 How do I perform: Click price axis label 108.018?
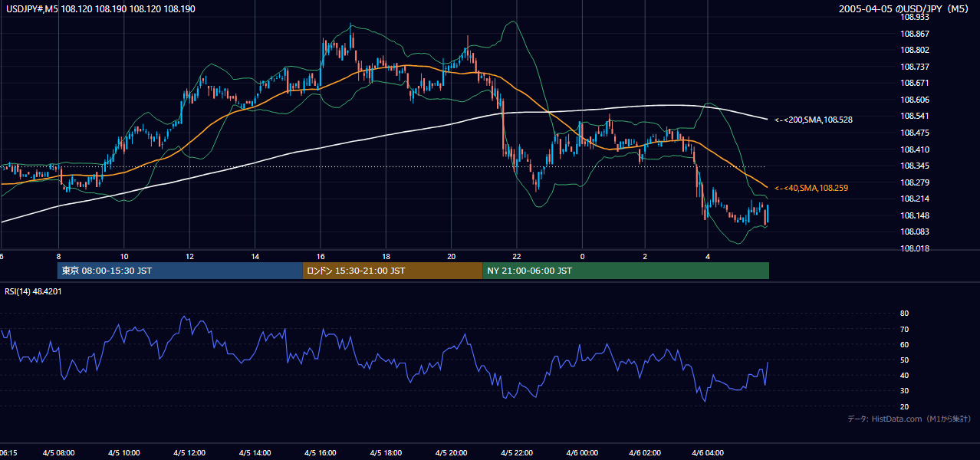point(916,248)
